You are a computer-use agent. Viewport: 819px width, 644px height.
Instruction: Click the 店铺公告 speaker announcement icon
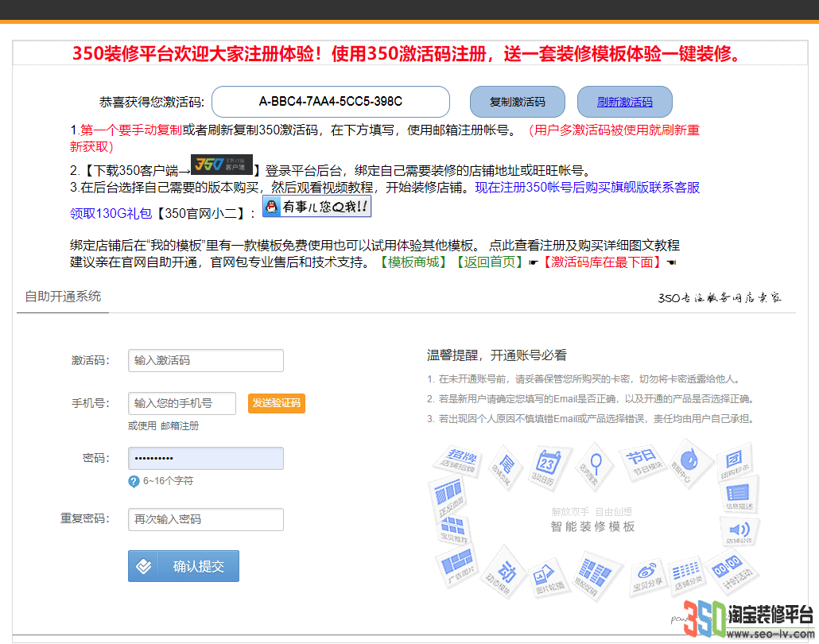pos(739,532)
